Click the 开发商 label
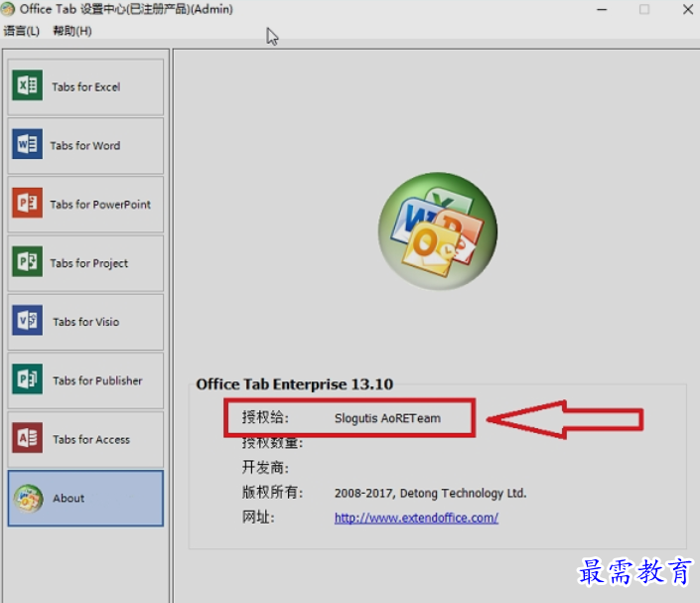Image resolution: width=700 pixels, height=603 pixels. pyautogui.click(x=265, y=468)
